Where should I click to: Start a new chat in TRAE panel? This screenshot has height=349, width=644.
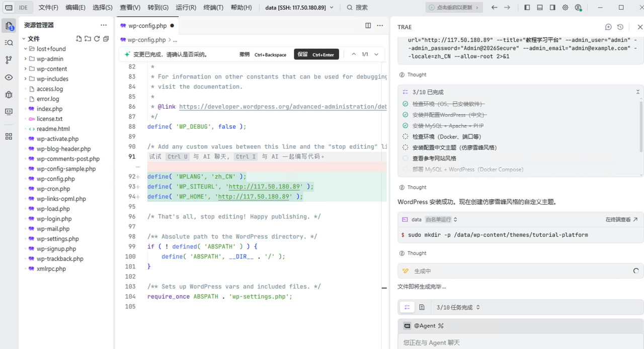(608, 27)
